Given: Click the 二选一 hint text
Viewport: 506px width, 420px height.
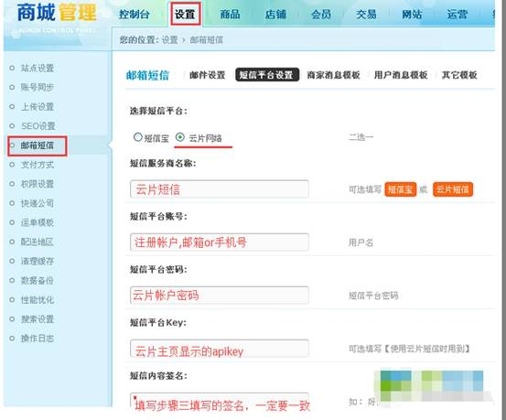Looking at the screenshot, I should coord(361,137).
